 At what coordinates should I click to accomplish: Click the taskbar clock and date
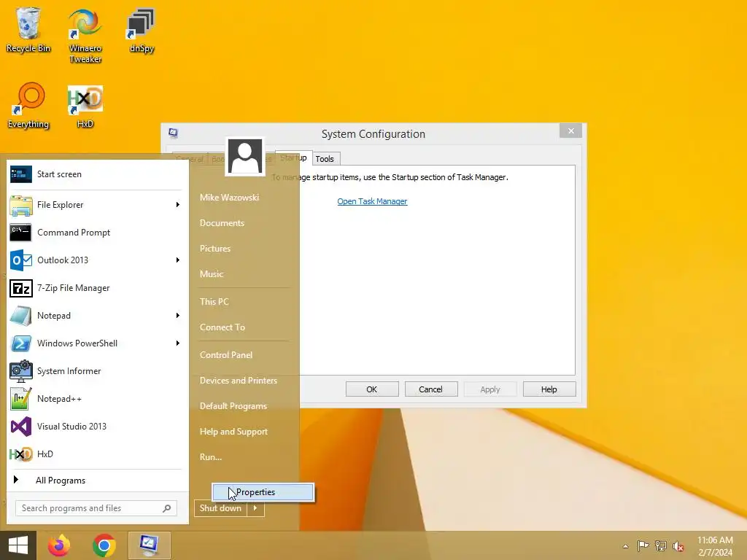click(715, 546)
